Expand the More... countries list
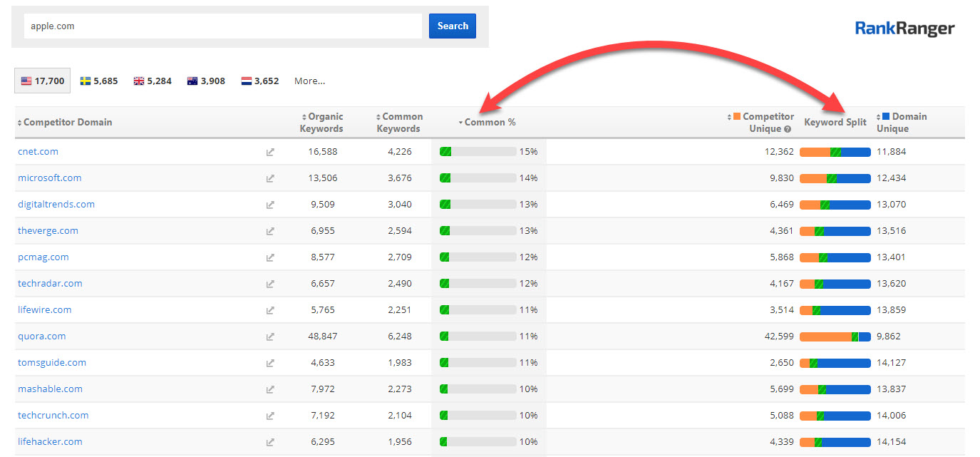 pyautogui.click(x=309, y=81)
